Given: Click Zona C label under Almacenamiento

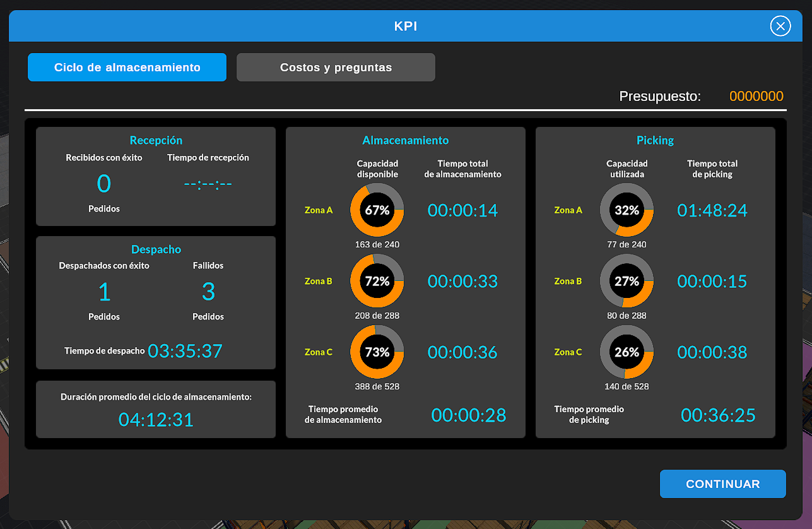Looking at the screenshot, I should coord(319,352).
